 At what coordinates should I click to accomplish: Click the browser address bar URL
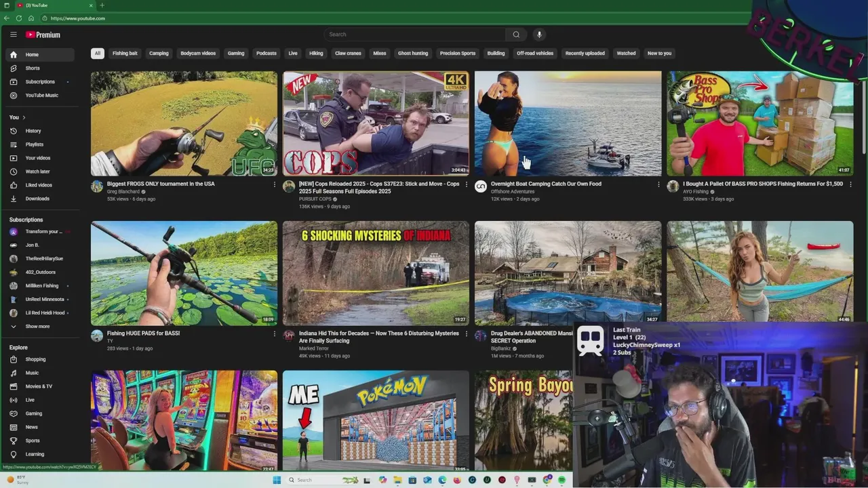point(78,18)
